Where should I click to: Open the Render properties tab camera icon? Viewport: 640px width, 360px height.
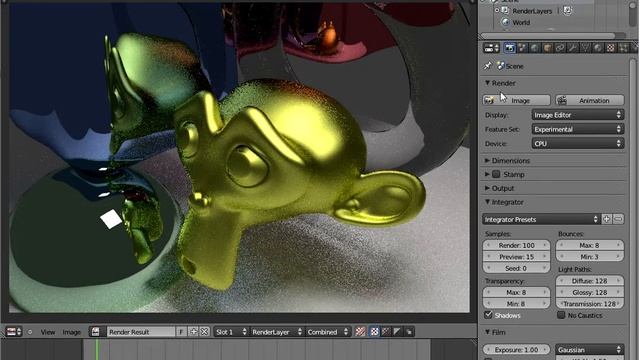(509, 48)
